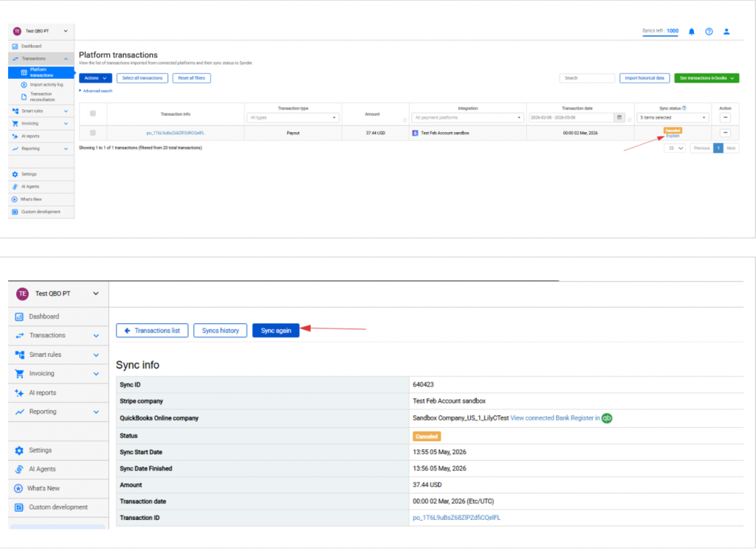Click Syncs left 1000 counter
756x551 pixels.
click(x=660, y=31)
